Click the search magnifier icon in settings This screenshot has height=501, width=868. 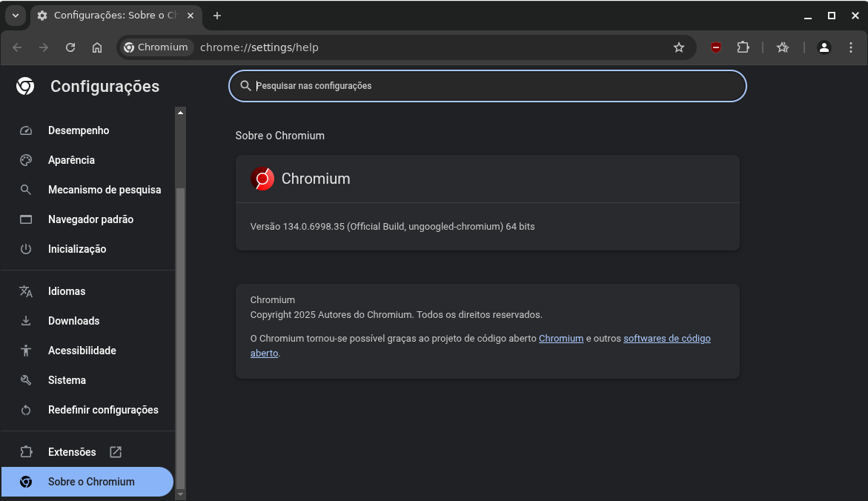coord(245,86)
